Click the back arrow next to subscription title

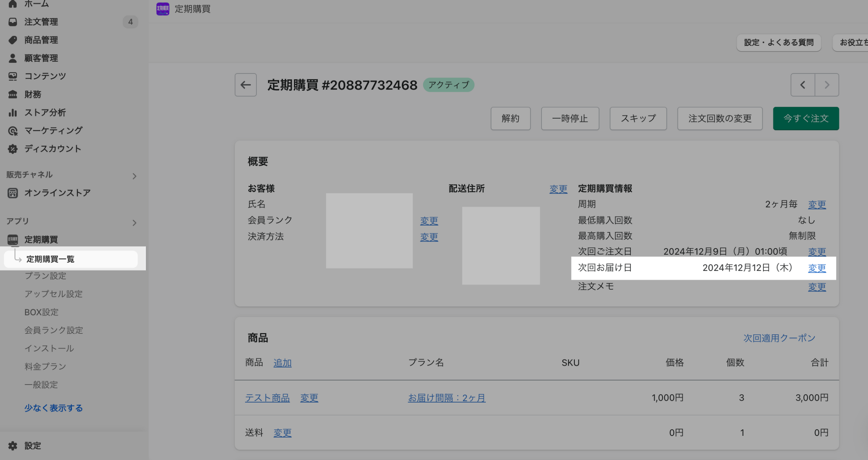[245, 85]
